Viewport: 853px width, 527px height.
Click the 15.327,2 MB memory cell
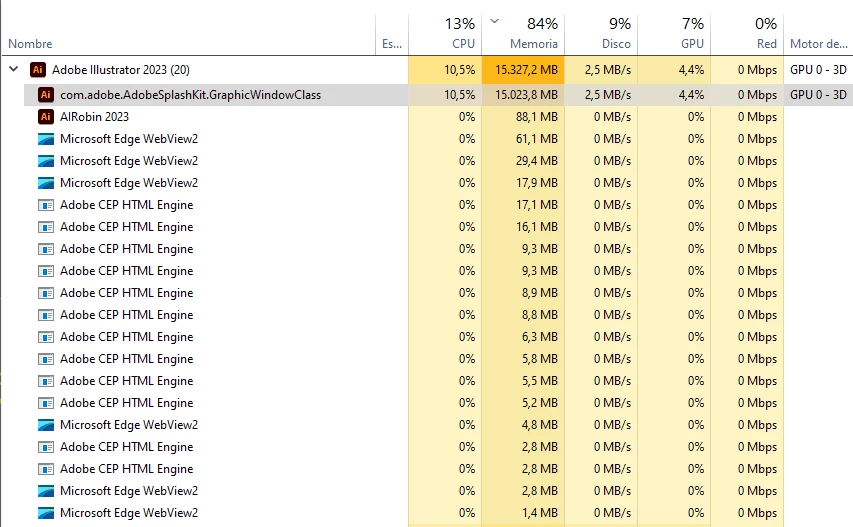coord(523,70)
